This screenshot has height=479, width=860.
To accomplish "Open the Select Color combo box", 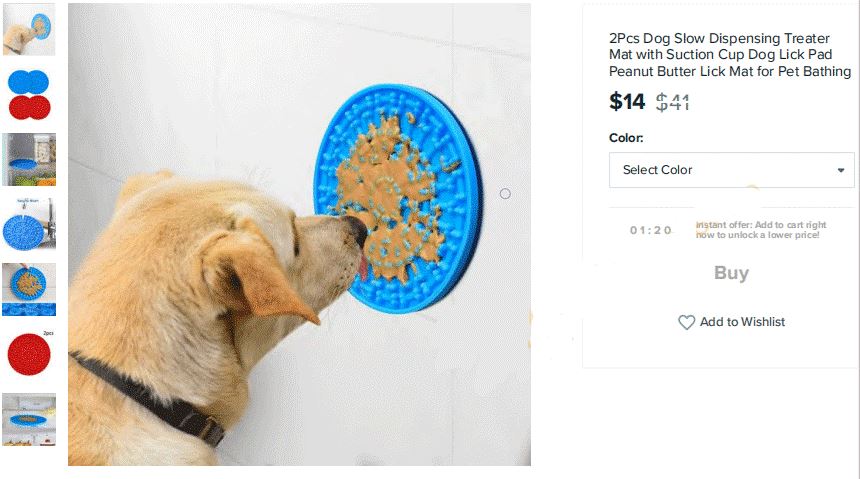I will coord(731,170).
